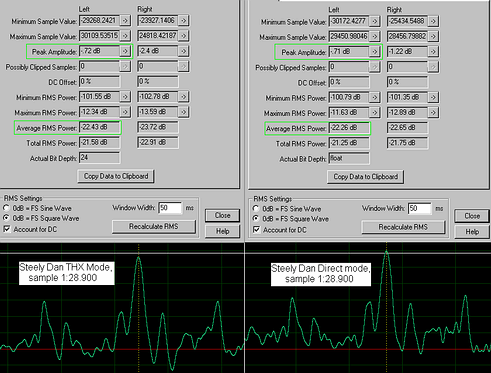
Task: Click Recalculate RMS in the Direct-side panel
Action: [x=403, y=227]
